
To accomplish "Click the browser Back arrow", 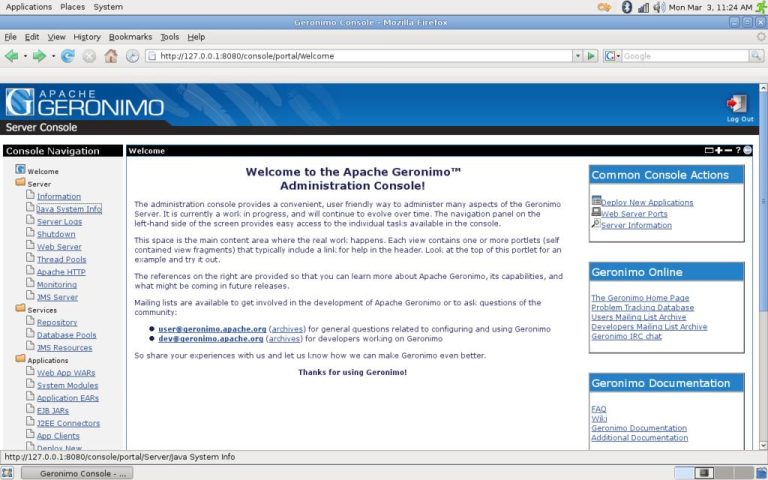I will click(12, 56).
